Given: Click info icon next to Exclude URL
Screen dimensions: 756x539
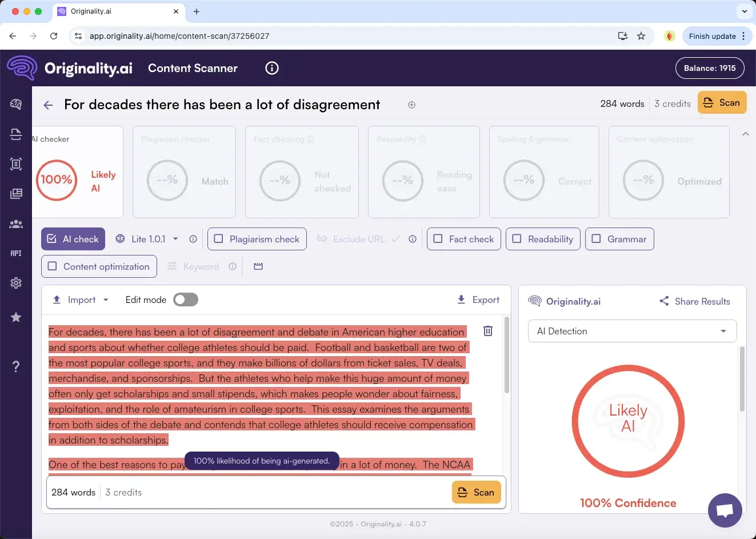Looking at the screenshot, I should 413,239.
